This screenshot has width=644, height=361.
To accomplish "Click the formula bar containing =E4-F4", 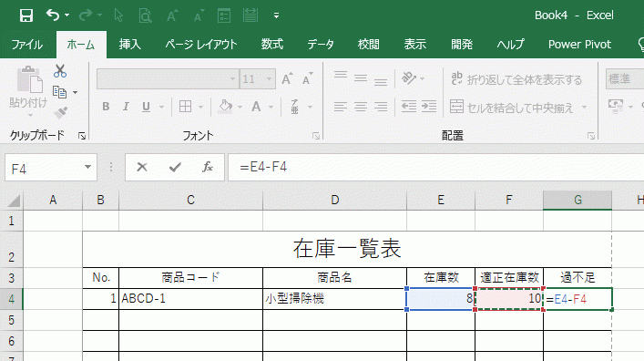I will click(435, 167).
